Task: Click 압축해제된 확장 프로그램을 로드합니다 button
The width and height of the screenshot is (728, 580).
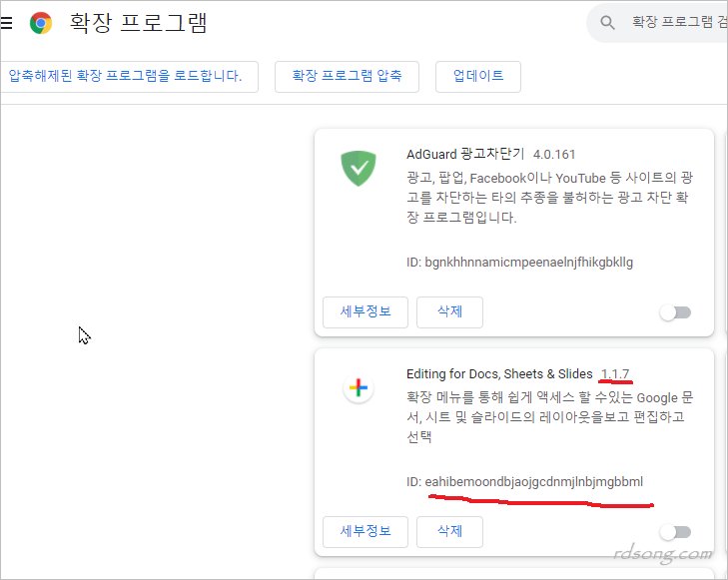Action: coord(126,76)
